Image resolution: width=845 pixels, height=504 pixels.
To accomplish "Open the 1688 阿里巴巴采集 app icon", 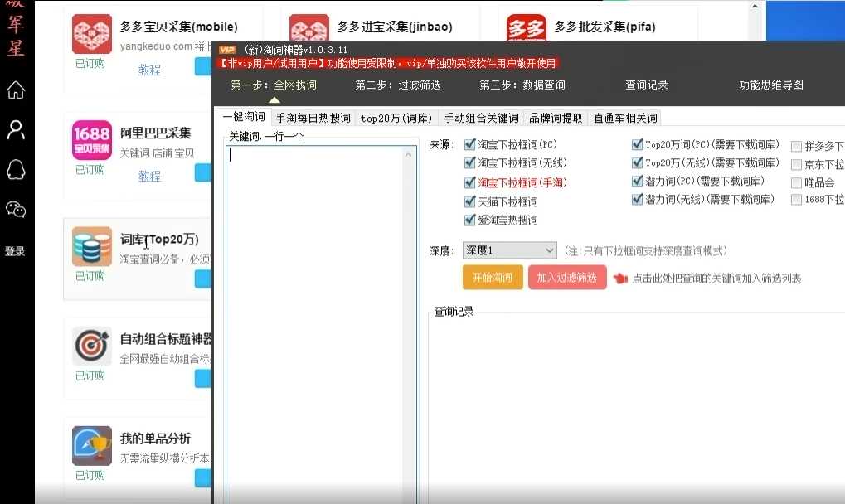I will [x=92, y=140].
